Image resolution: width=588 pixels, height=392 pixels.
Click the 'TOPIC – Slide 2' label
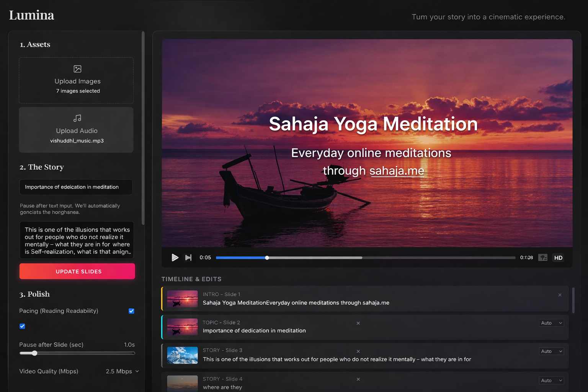pos(221,323)
